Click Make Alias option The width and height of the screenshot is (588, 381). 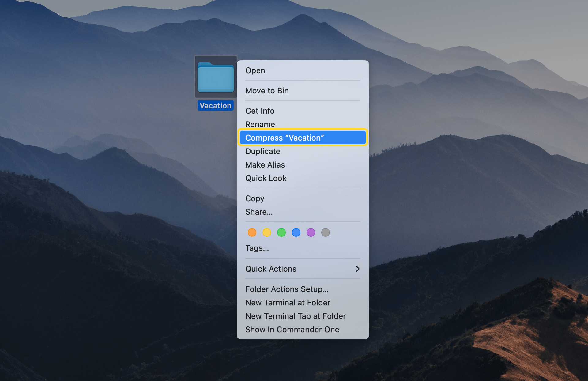[x=266, y=164]
